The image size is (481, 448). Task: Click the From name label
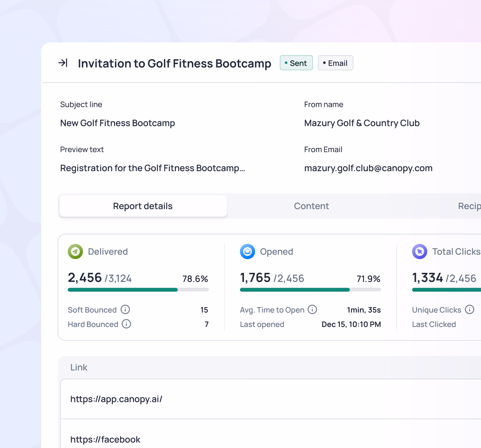[324, 104]
